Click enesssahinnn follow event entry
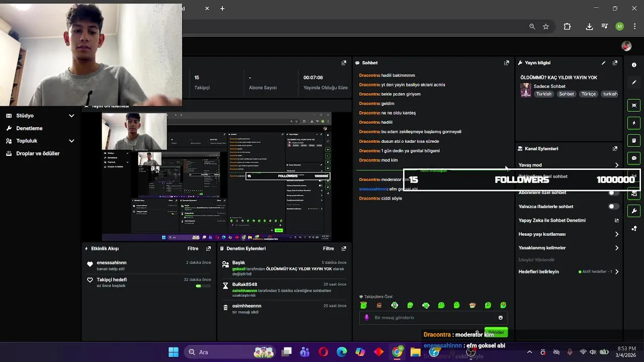The height and width of the screenshot is (362, 644). [x=149, y=265]
